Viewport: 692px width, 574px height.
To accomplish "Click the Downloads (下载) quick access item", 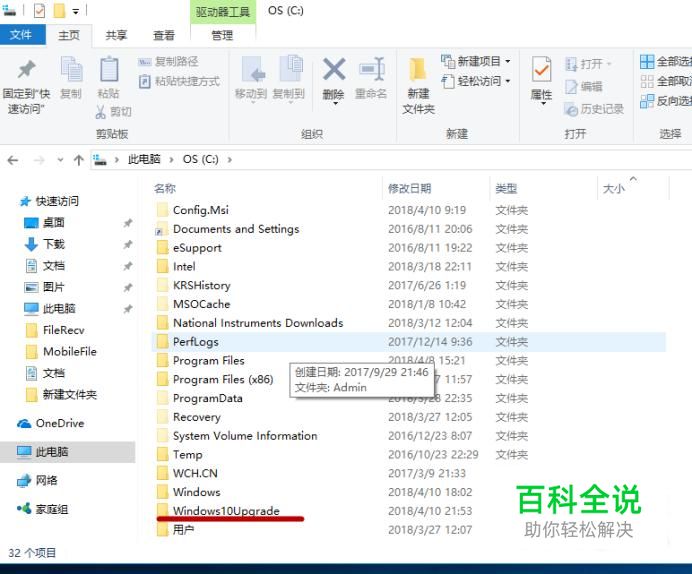I will click(44, 244).
